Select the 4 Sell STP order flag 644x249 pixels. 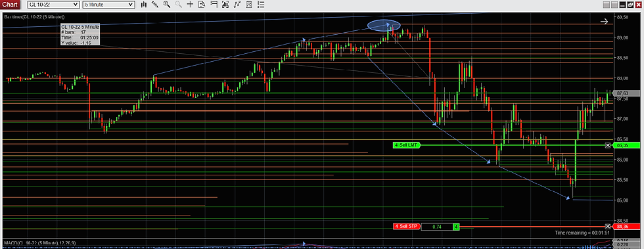406,227
